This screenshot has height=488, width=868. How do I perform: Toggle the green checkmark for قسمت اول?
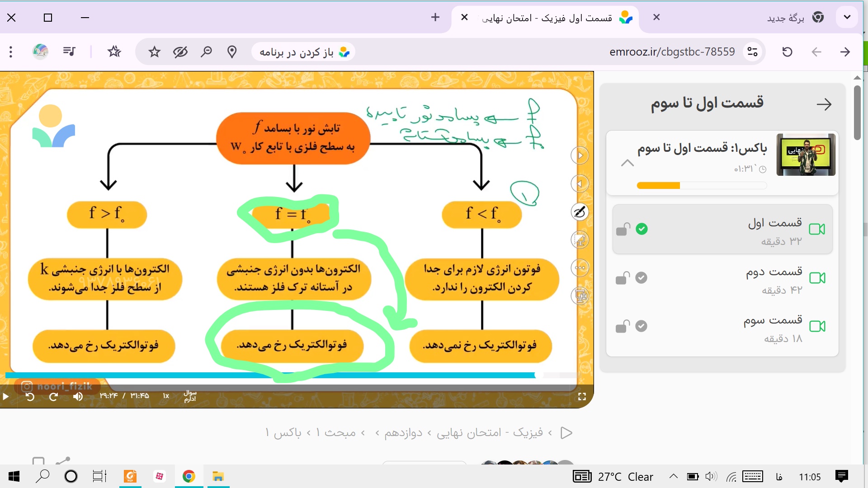pyautogui.click(x=641, y=229)
